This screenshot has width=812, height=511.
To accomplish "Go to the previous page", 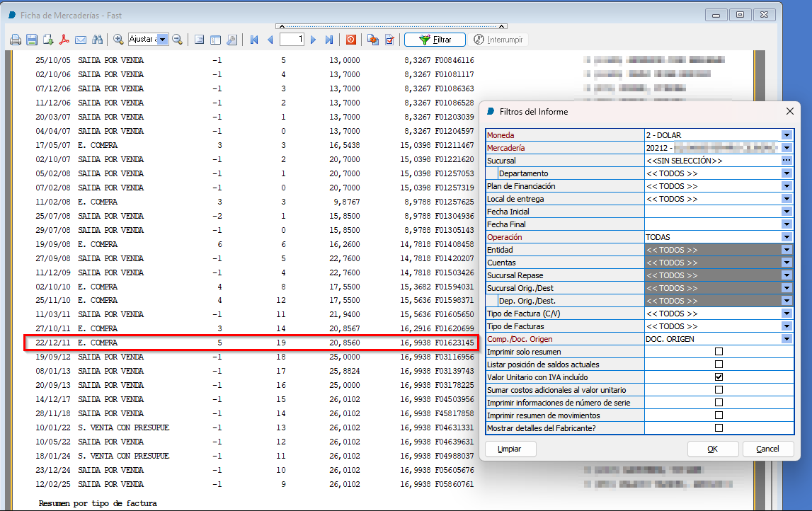I will click(270, 40).
